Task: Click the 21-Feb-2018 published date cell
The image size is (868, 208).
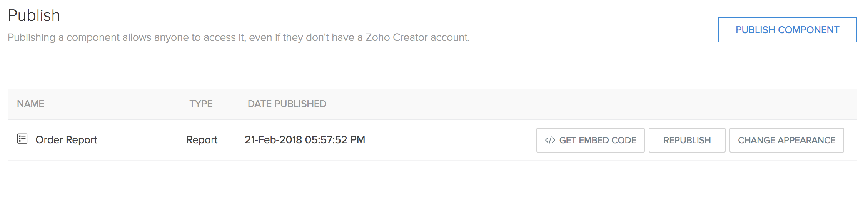Action: pos(305,140)
